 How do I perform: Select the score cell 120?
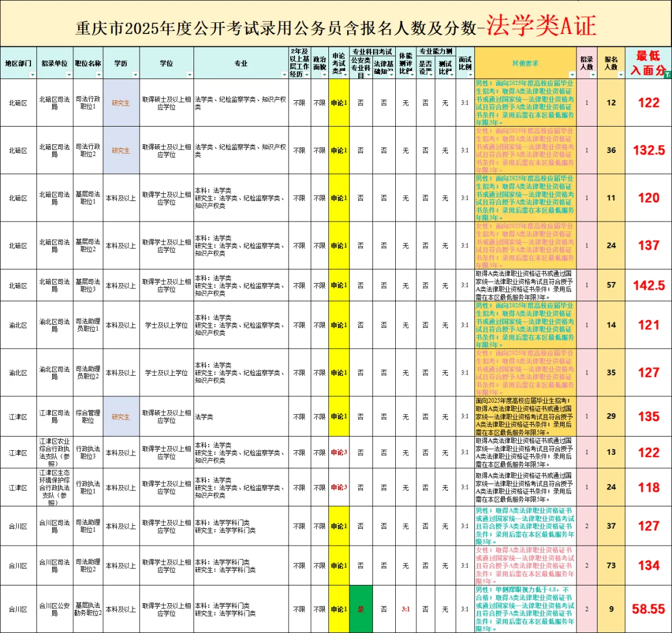(649, 198)
